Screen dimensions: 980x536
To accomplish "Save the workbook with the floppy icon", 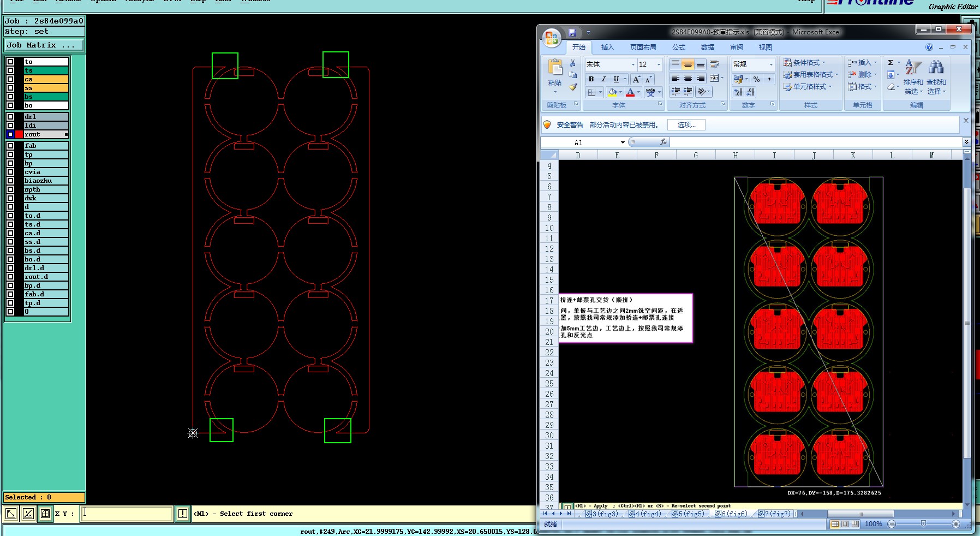I will click(572, 33).
